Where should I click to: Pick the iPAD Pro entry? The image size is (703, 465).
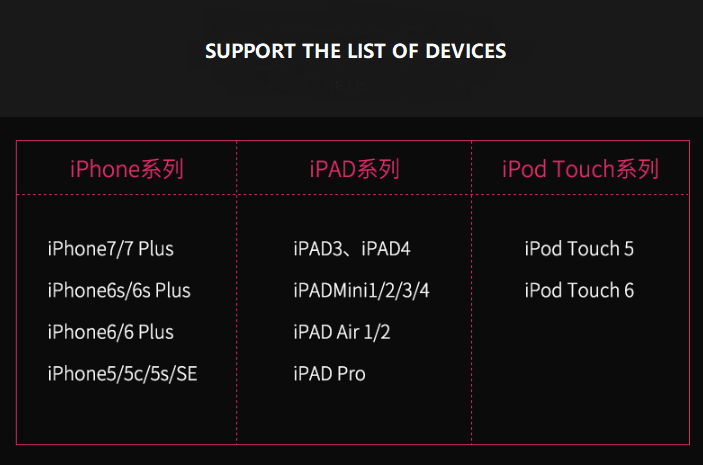point(329,374)
